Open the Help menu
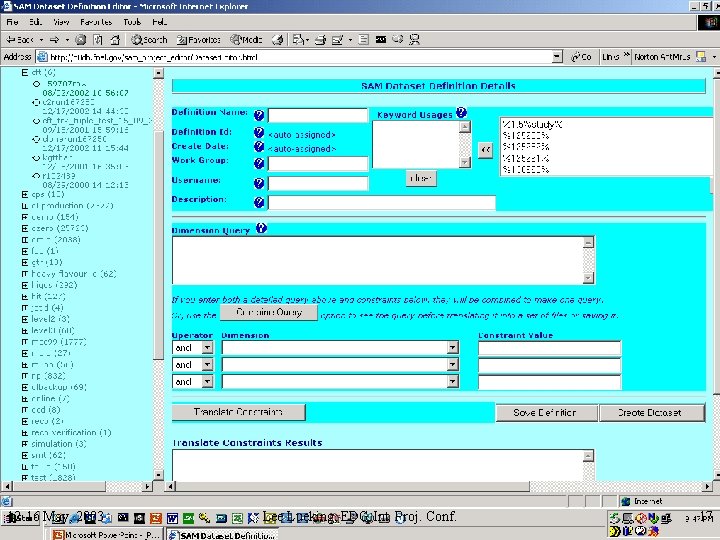The width and height of the screenshot is (720, 540). [159, 22]
